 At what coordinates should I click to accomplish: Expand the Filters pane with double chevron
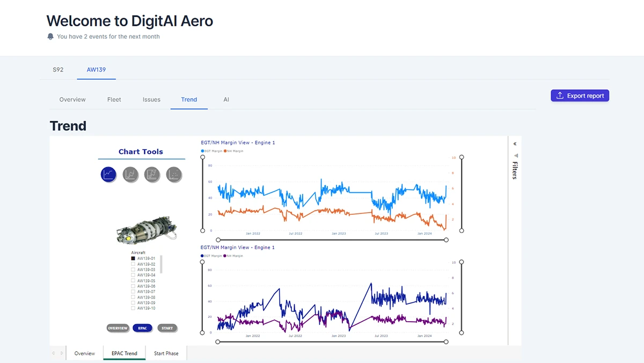pyautogui.click(x=515, y=144)
